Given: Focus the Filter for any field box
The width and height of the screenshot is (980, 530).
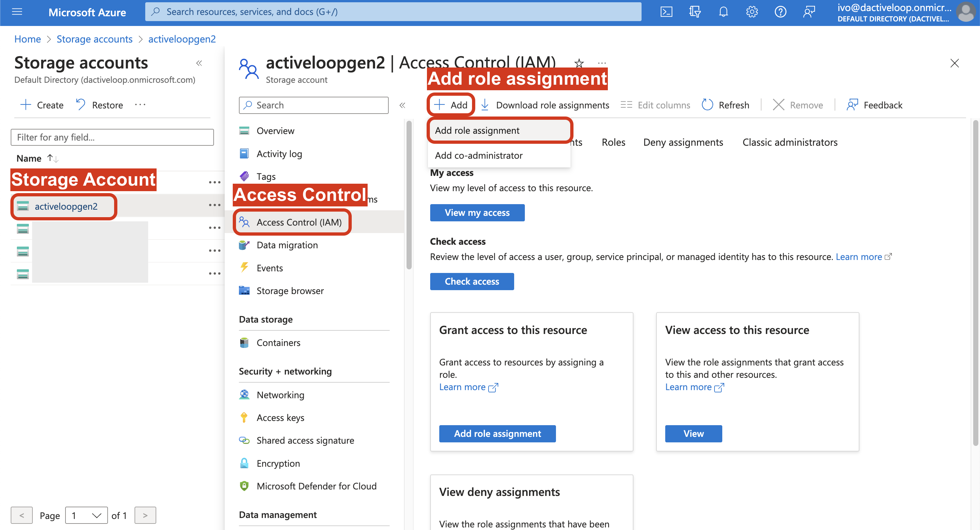Looking at the screenshot, I should [x=112, y=137].
